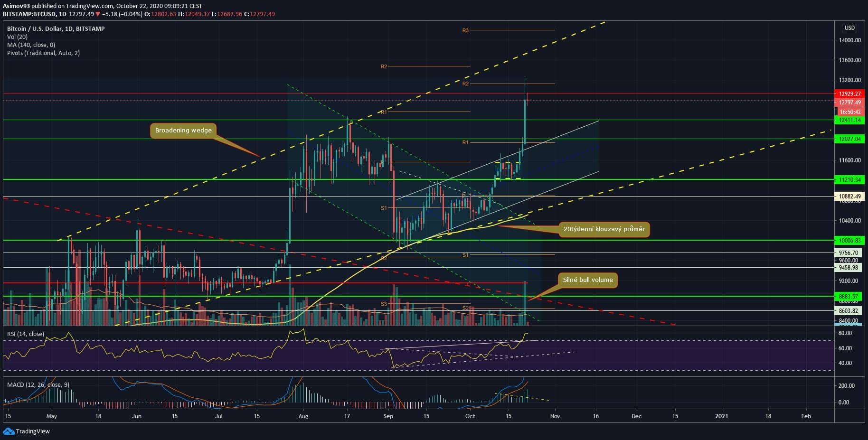
Task: Select the 10006.83 price level tag
Action: [849, 241]
